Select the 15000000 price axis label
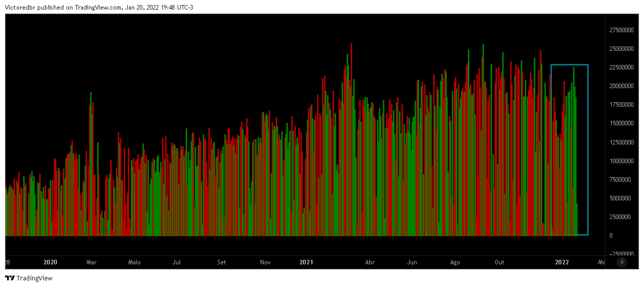This screenshot has width=644, height=287. pyautogui.click(x=621, y=123)
